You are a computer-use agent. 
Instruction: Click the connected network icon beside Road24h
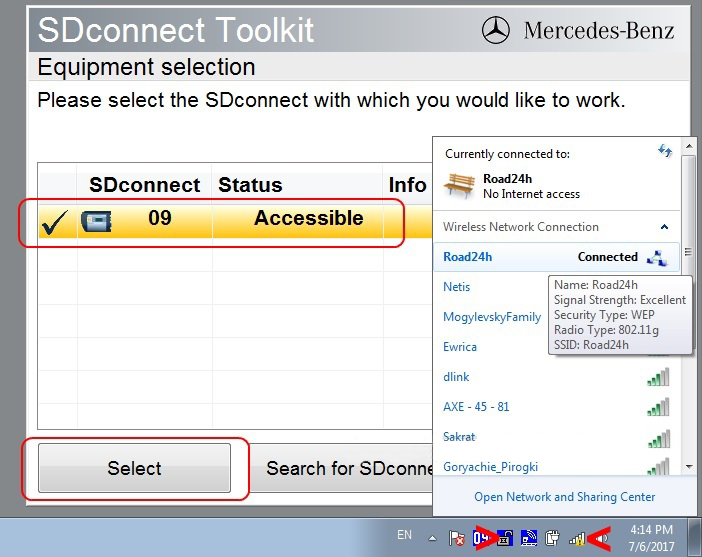coord(657,258)
